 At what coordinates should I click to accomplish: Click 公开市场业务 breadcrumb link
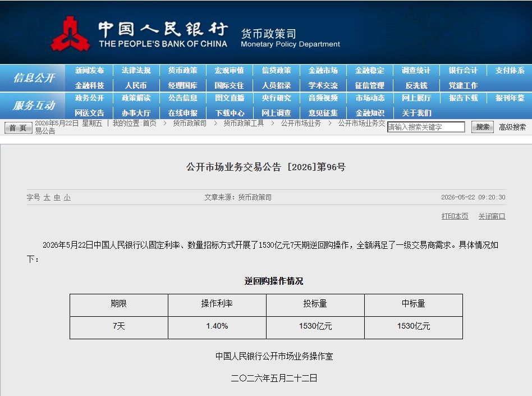[x=301, y=123]
